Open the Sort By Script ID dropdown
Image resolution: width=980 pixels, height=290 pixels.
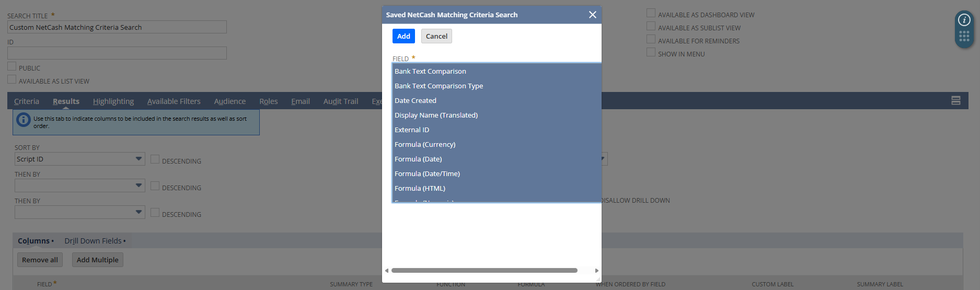(139, 159)
